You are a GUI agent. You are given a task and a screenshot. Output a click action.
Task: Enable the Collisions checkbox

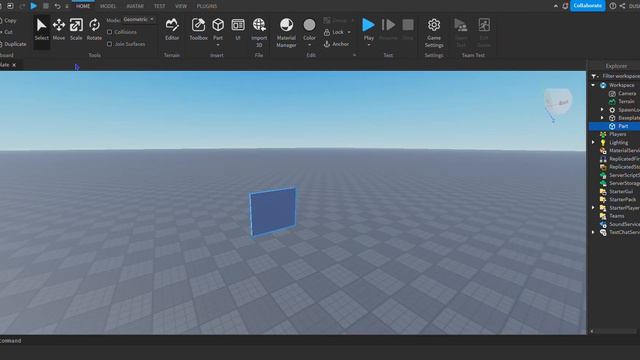109,32
